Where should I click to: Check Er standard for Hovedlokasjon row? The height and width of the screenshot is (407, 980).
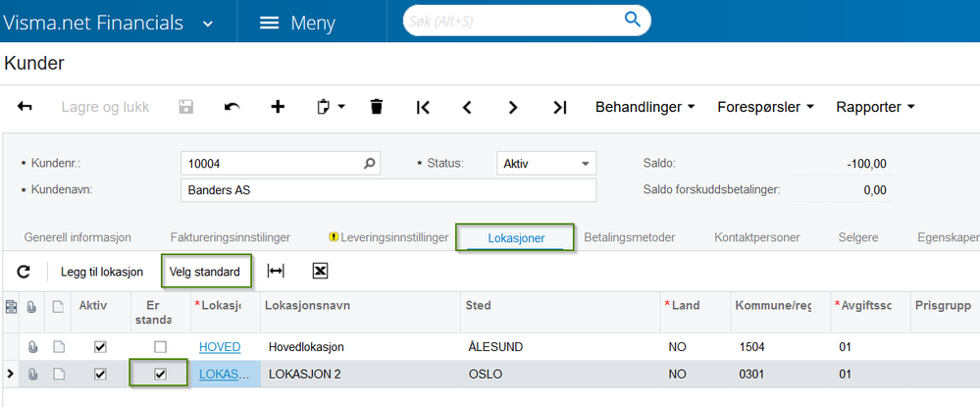(160, 347)
